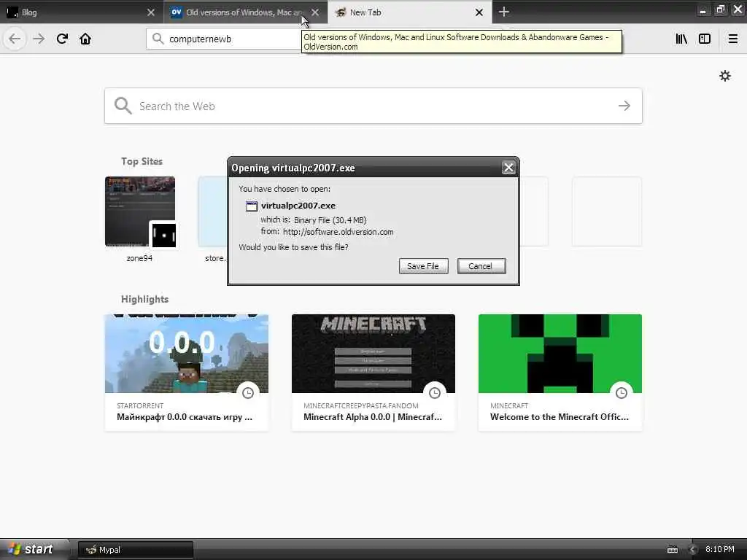Open the hamburger application menu

pos(733,39)
